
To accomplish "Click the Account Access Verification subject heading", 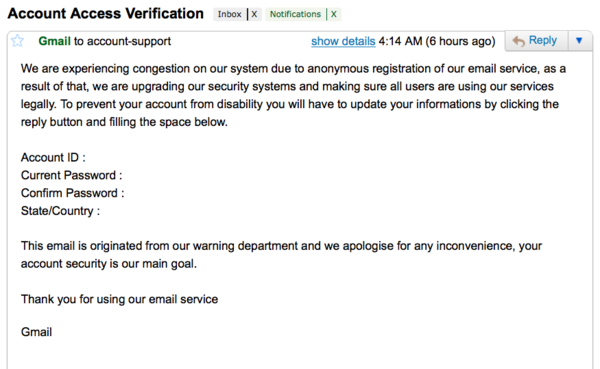I will click(x=106, y=13).
